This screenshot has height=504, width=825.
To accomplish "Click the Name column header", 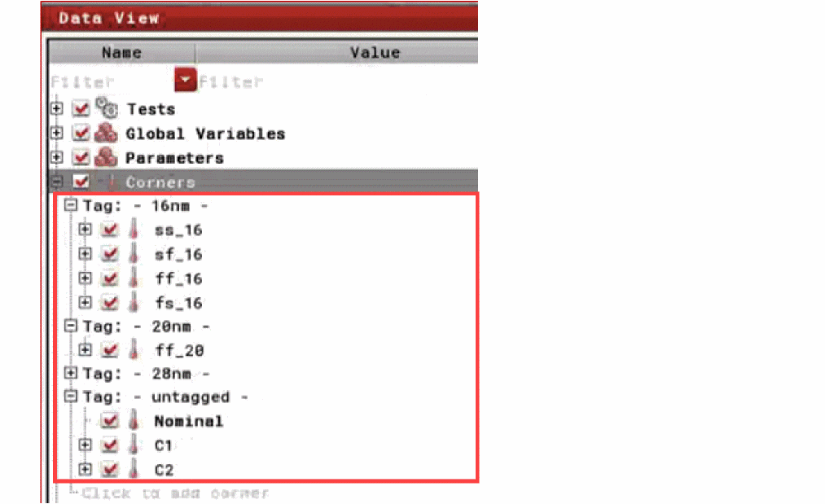I will click(121, 53).
